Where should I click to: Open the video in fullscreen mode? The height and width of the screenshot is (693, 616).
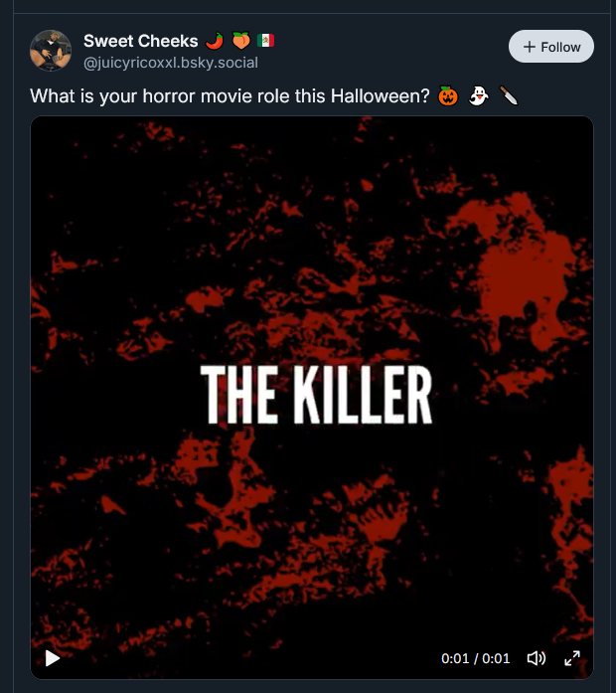[572, 658]
